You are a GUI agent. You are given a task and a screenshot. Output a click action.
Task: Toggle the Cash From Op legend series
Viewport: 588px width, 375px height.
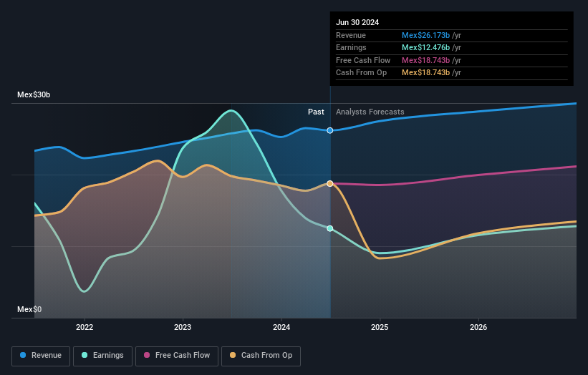click(x=261, y=356)
